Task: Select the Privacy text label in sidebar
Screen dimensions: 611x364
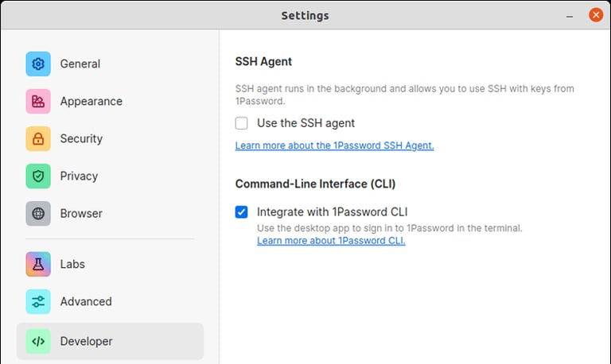Action: (79, 176)
